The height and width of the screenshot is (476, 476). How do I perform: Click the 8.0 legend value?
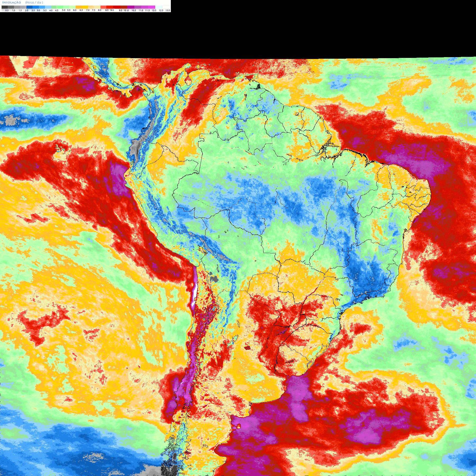point(100,10)
